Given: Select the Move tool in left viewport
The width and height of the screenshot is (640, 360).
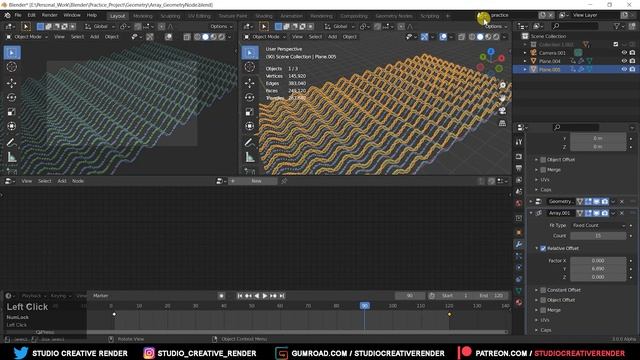Looking at the screenshot, I should [11, 83].
